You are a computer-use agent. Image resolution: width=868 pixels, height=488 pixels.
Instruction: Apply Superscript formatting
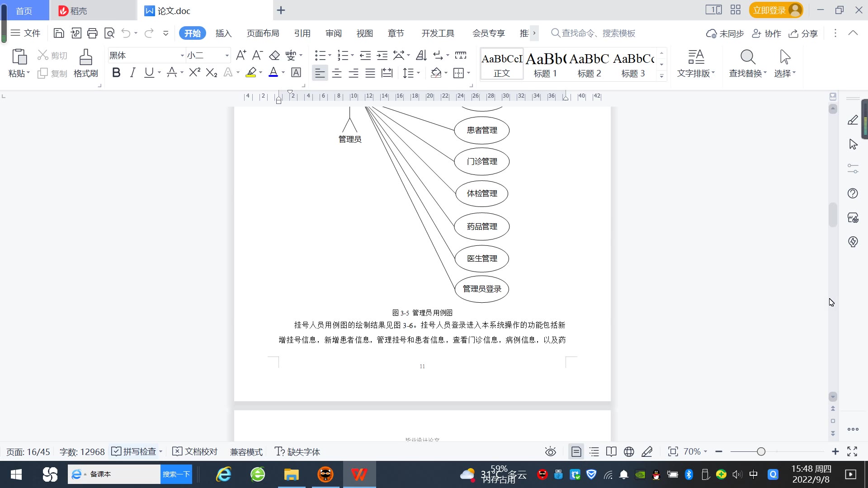(x=194, y=72)
